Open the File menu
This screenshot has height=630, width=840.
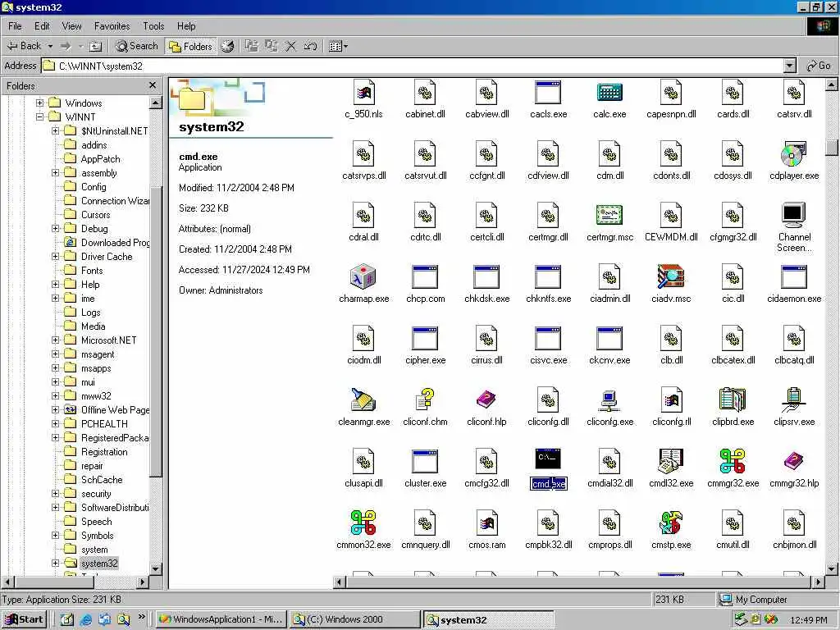coord(15,25)
